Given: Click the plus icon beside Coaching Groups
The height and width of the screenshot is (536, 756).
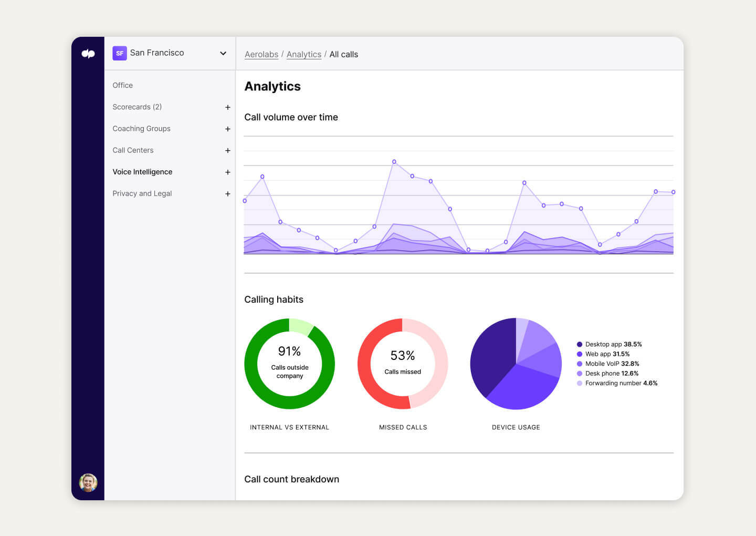Looking at the screenshot, I should coord(228,129).
